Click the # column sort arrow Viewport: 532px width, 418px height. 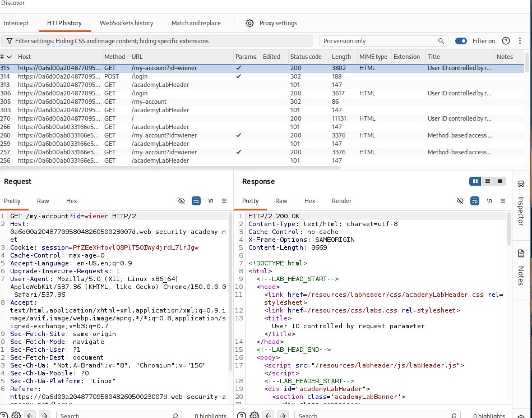tap(9, 57)
